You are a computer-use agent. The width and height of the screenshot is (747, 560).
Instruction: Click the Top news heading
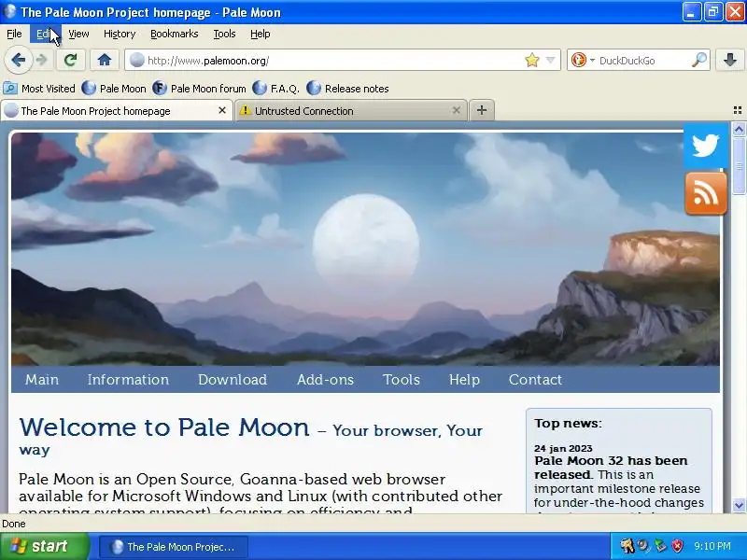click(568, 424)
